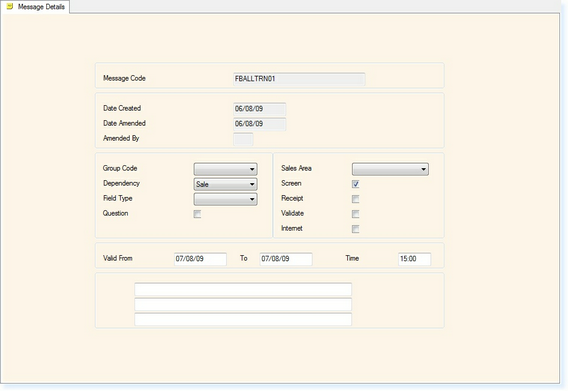Click the Date Amended label
Image resolution: width=568 pixels, height=391 pixels.
pyautogui.click(x=124, y=123)
